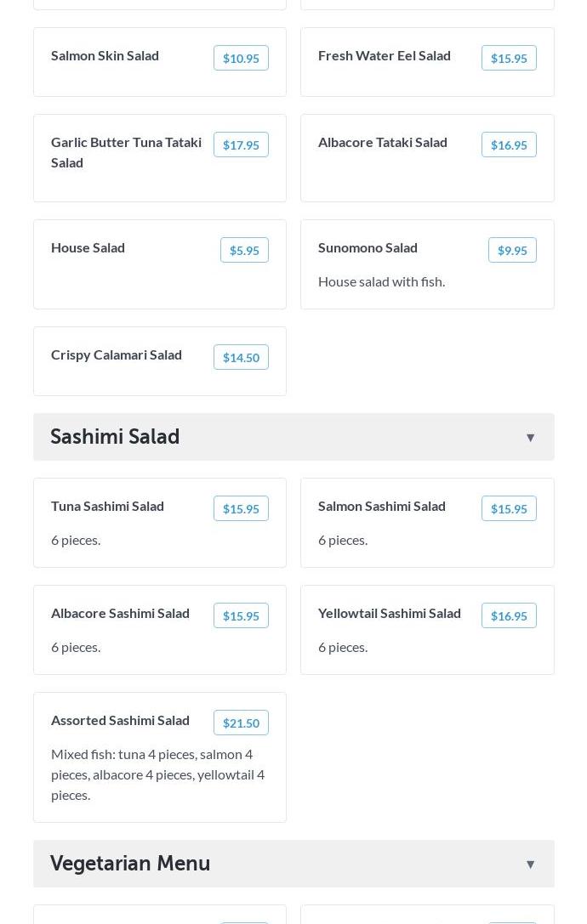Viewport: 587px width, 924px height.
Task: Add Garlic Butter Tuna Tataki Salad $17.95
Action: (x=241, y=145)
